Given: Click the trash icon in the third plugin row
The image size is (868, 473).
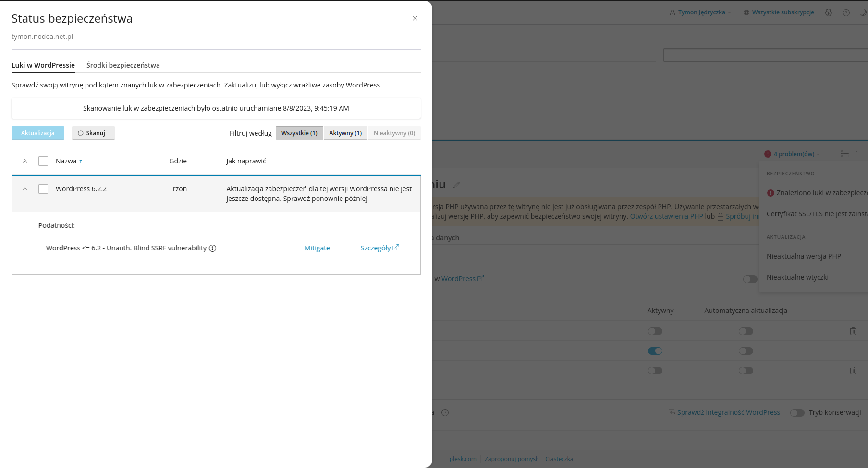Looking at the screenshot, I should tap(853, 371).
